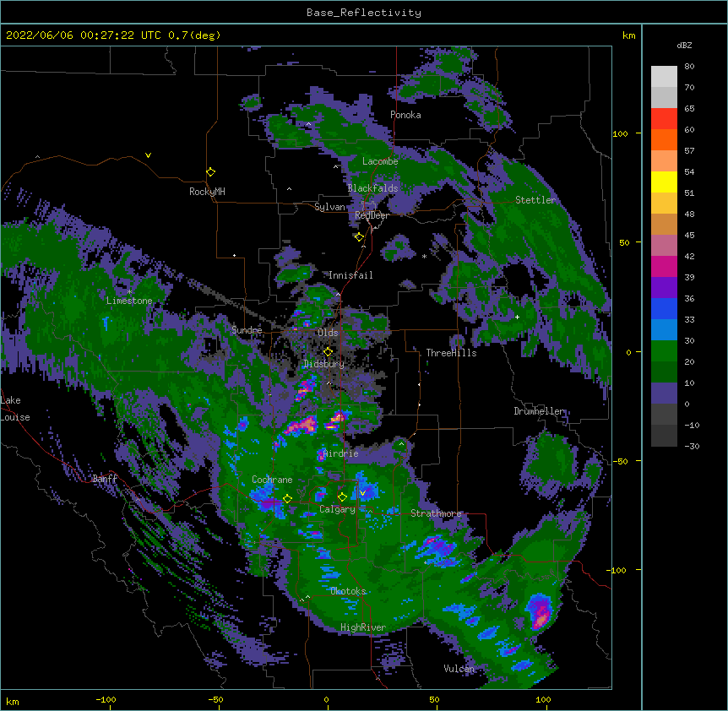Select the purple 36-39 dBZ legend swatch
The image size is (728, 711).
(x=664, y=288)
